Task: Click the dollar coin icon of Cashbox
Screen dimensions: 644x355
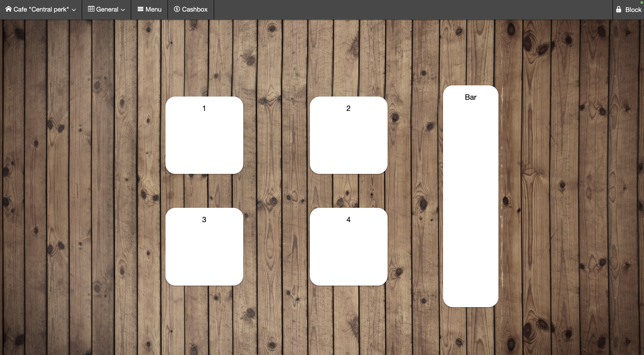Action: 177,9
